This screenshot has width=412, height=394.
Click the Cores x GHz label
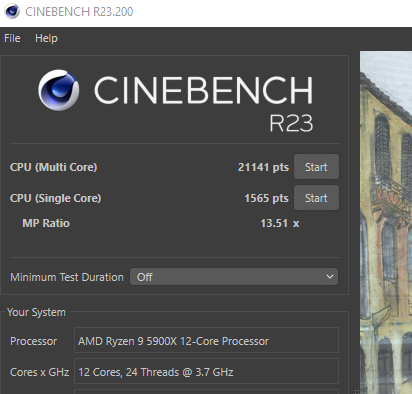(x=40, y=372)
